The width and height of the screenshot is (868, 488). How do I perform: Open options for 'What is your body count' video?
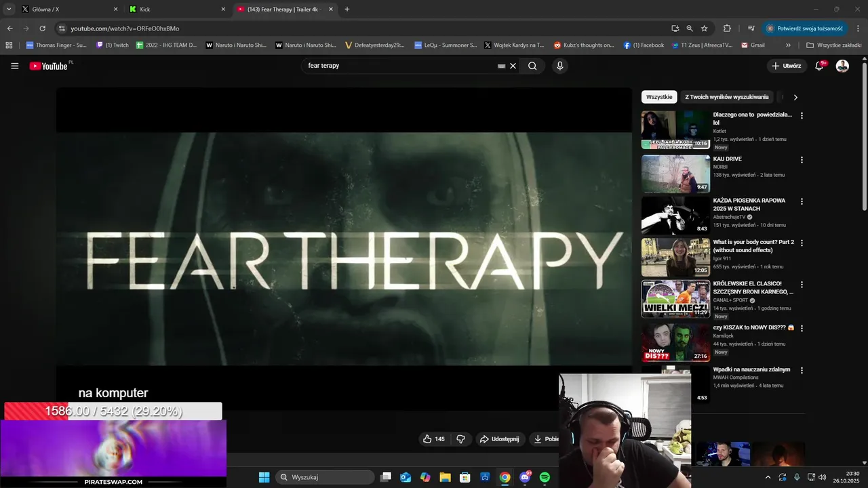point(802,243)
